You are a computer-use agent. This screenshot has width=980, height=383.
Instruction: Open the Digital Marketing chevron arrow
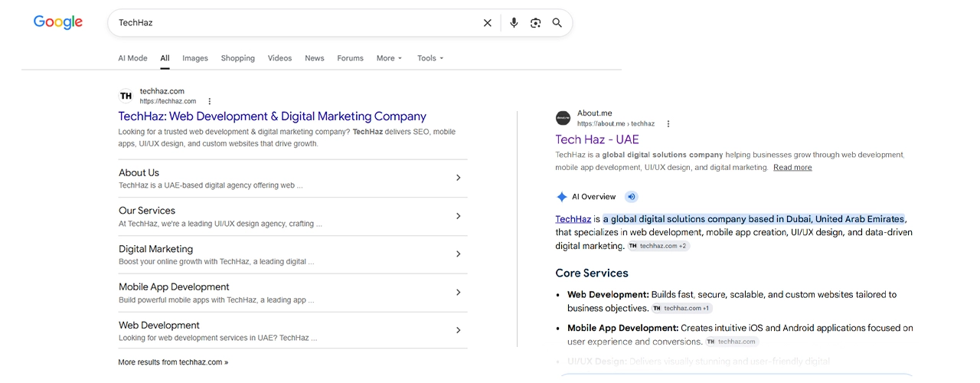tap(459, 254)
